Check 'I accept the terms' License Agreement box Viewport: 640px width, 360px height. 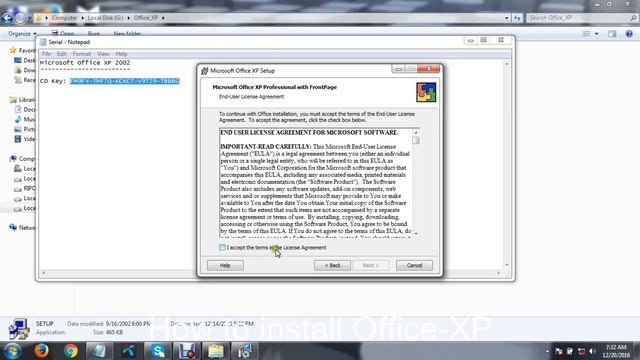pos(222,247)
